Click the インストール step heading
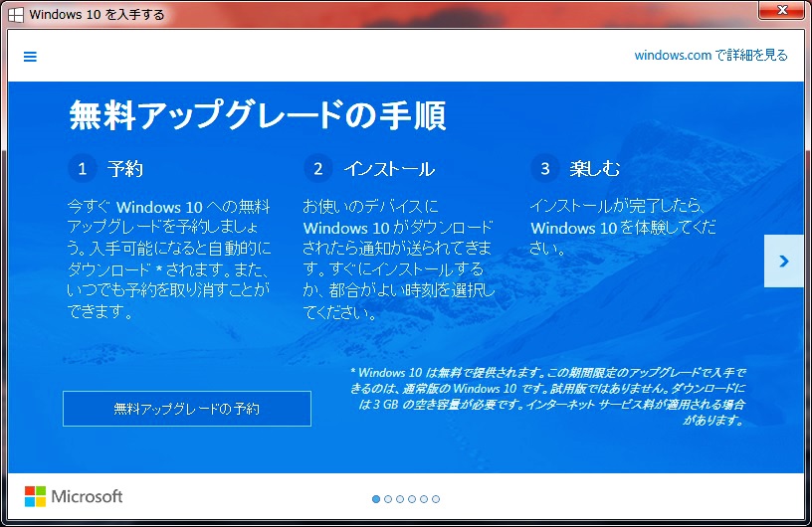 tap(389, 169)
